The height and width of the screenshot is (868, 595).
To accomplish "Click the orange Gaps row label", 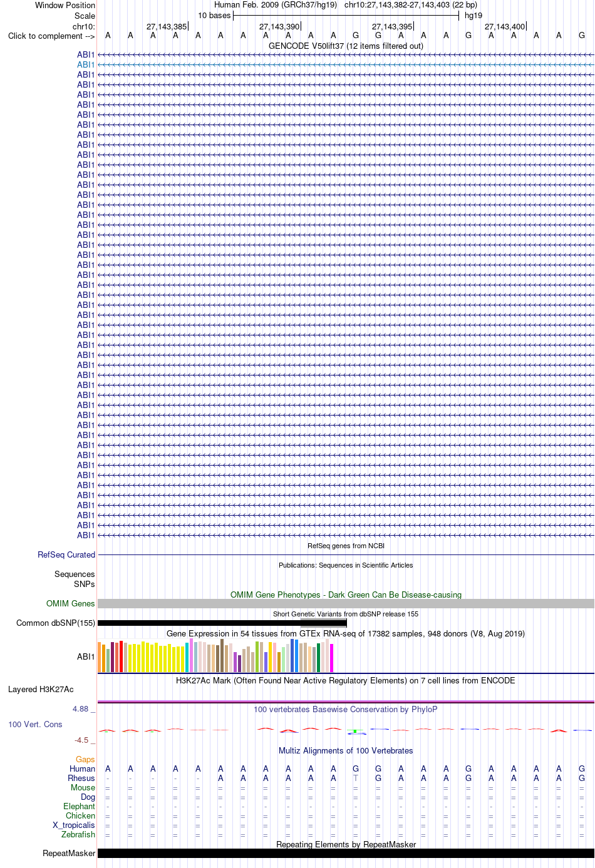I will (x=85, y=760).
